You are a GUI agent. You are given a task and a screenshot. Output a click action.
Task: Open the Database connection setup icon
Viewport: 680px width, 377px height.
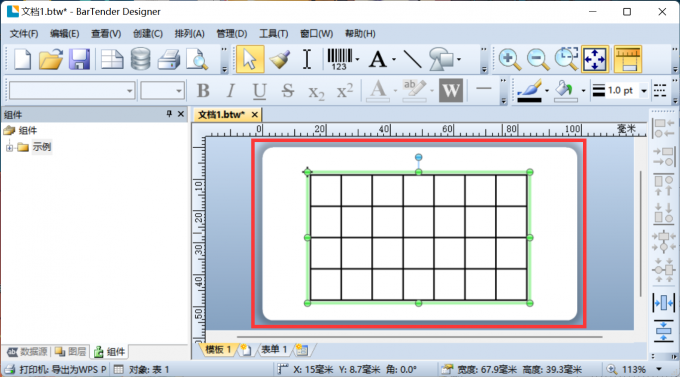point(141,59)
